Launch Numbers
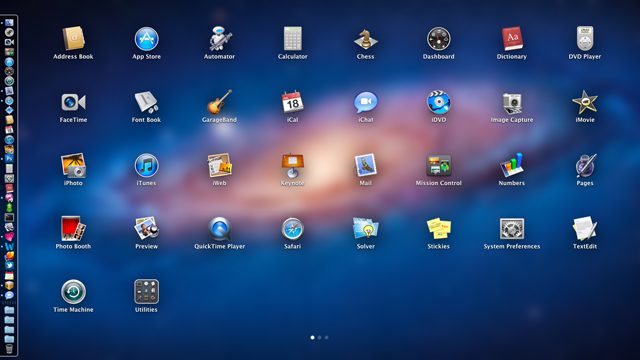Viewport: 640px width, 360px height. coord(512,165)
